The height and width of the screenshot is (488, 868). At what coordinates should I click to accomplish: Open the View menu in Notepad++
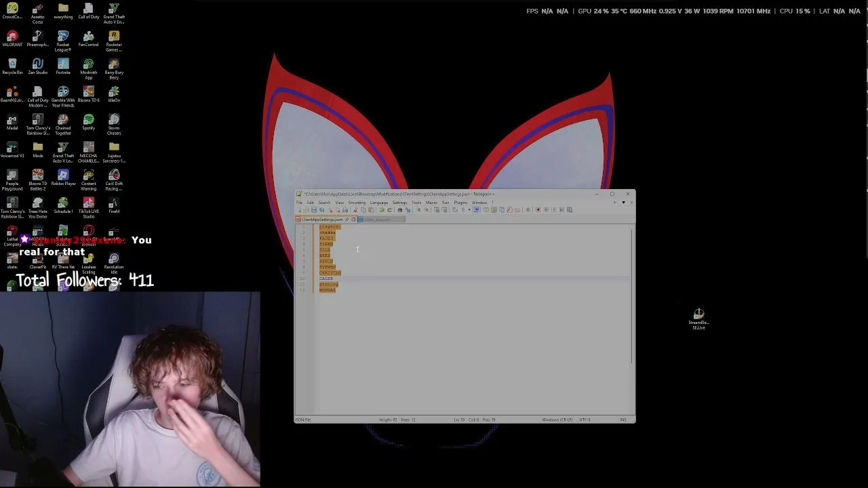pos(339,203)
